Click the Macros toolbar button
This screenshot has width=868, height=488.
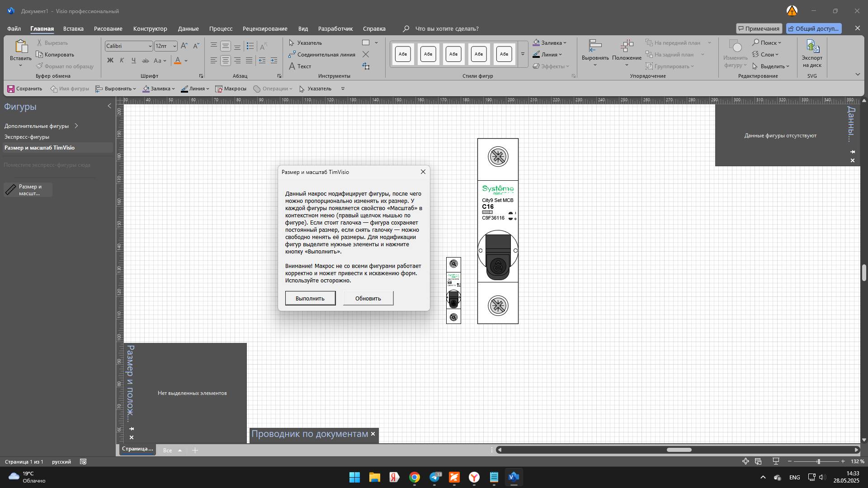(231, 89)
